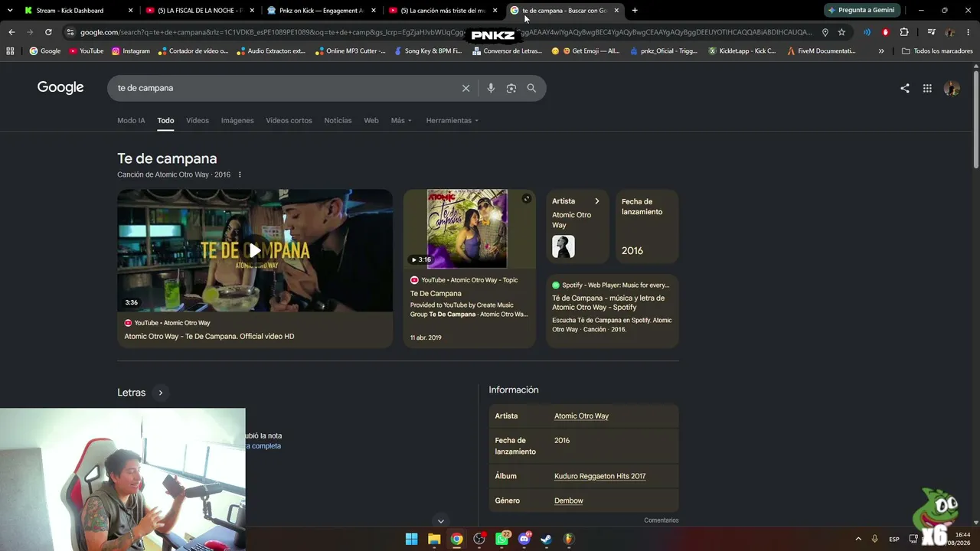Open Steam from the taskbar

coord(546,539)
